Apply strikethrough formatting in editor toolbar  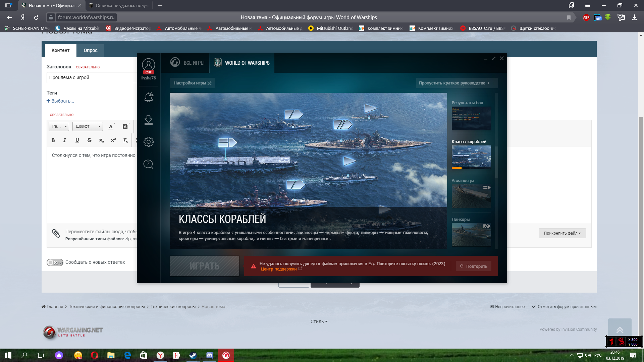[89, 140]
